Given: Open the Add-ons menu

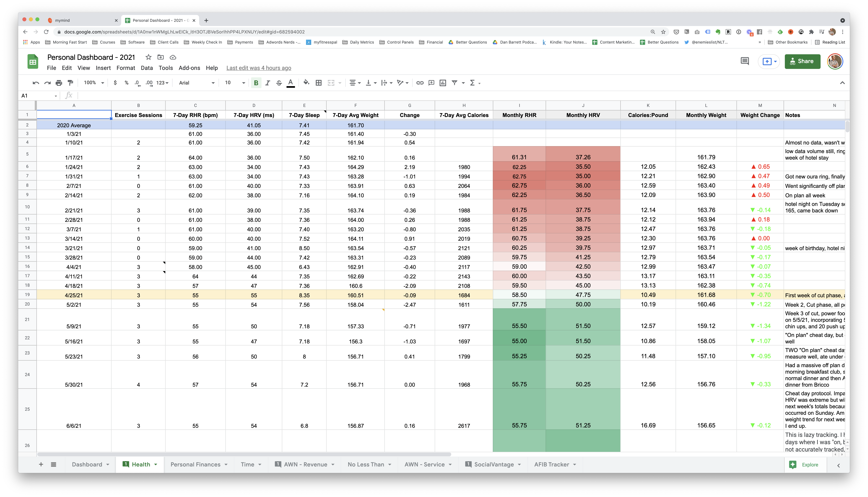Looking at the screenshot, I should click(189, 68).
